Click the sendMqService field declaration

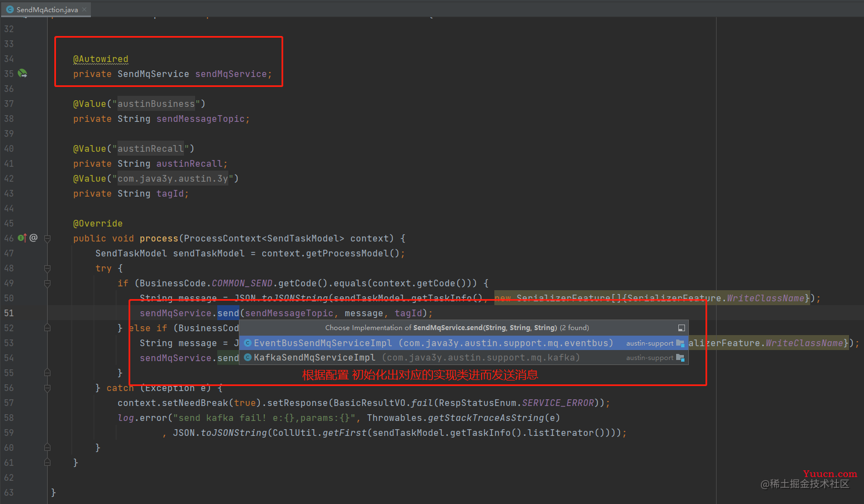231,74
